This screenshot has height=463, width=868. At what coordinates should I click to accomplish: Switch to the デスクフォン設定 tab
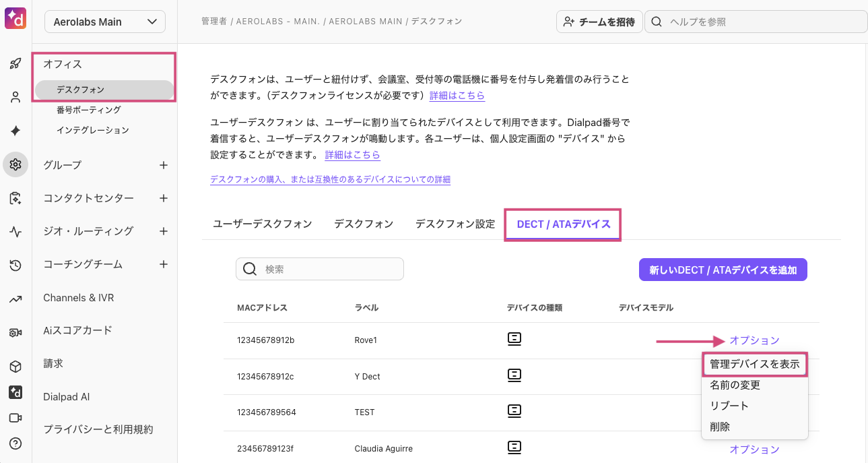coord(455,224)
